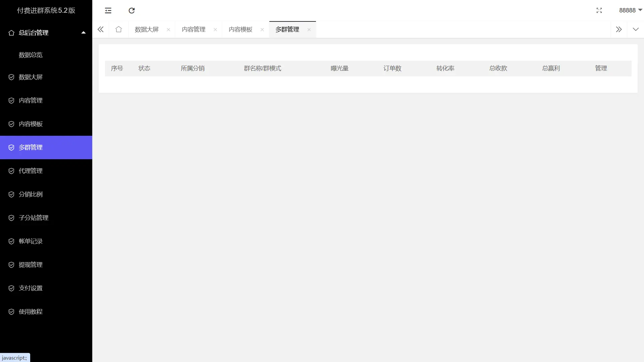
Task: Click the 支付设置 sidebar shield icon
Action: pos(11,288)
